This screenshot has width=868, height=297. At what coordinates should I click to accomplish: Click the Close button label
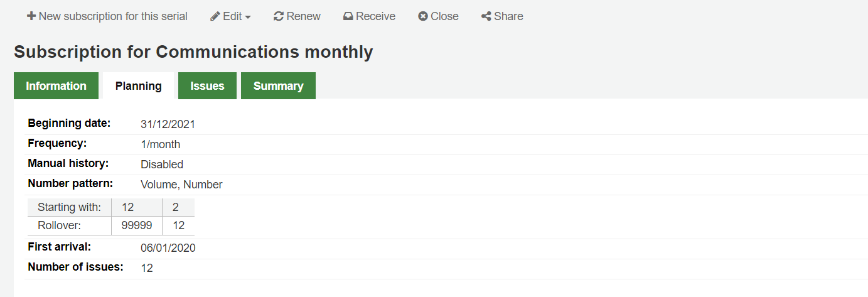(x=444, y=16)
